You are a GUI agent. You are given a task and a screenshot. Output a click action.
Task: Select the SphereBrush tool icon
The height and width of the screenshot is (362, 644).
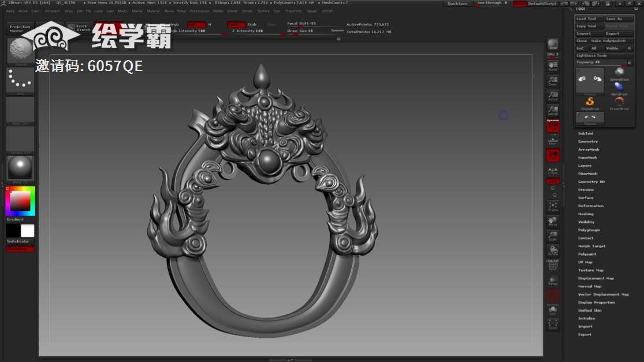(x=619, y=74)
